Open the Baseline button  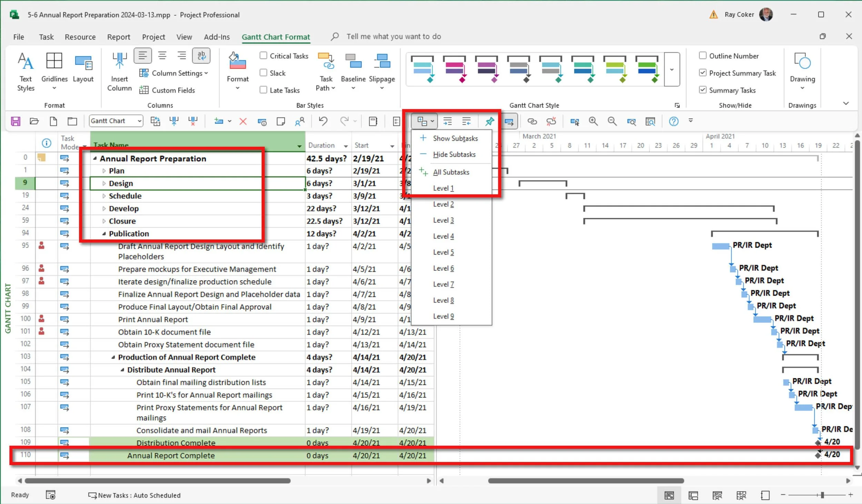[x=353, y=72]
